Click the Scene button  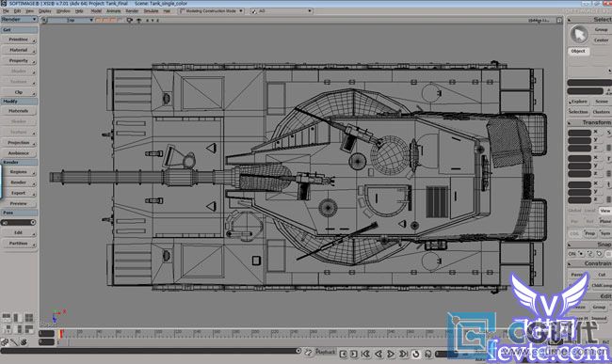pyautogui.click(x=602, y=102)
